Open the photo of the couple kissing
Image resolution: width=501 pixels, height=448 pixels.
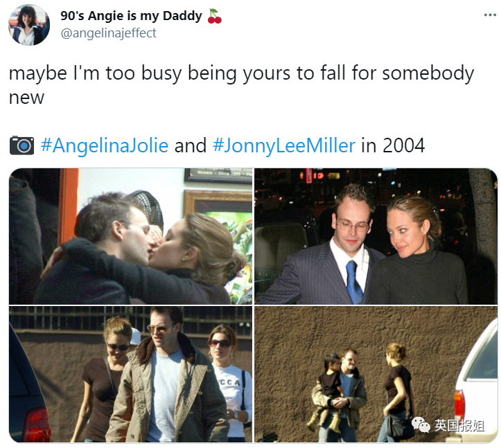[131, 236]
